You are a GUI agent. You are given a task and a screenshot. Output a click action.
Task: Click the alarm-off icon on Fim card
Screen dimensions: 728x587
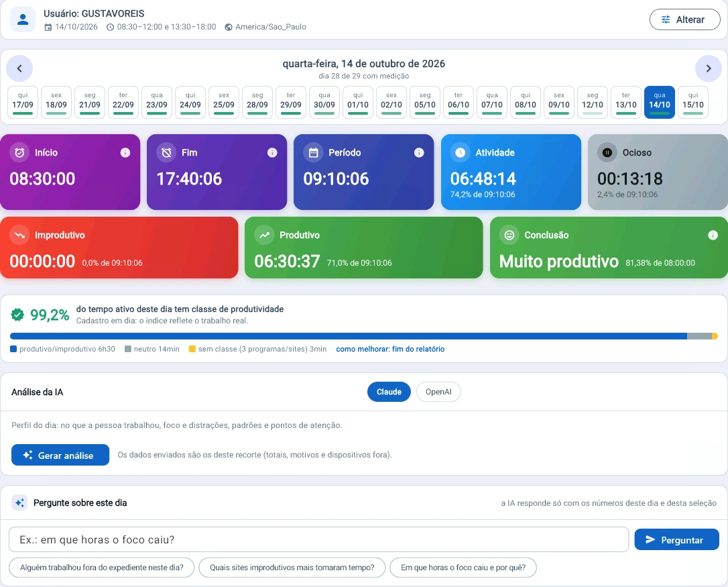(x=166, y=152)
